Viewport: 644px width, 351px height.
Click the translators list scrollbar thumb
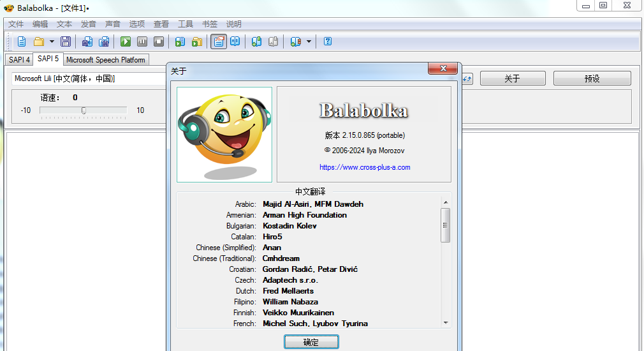[x=446, y=225]
